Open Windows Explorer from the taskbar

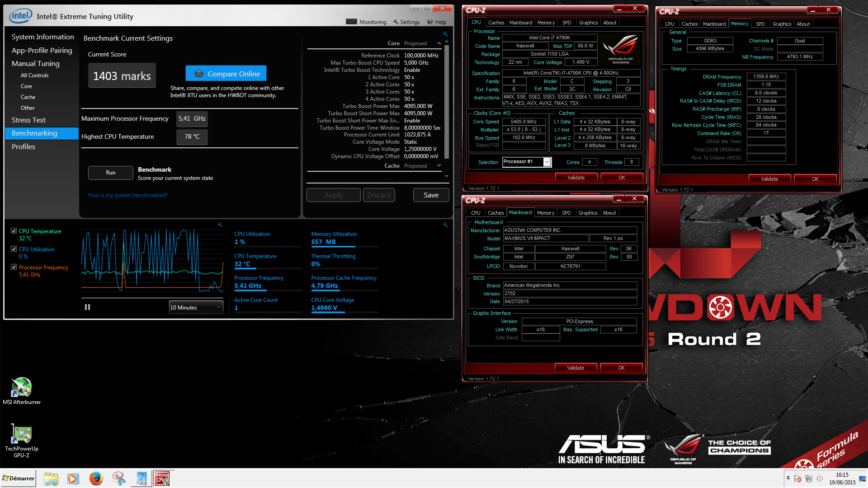(x=51, y=479)
